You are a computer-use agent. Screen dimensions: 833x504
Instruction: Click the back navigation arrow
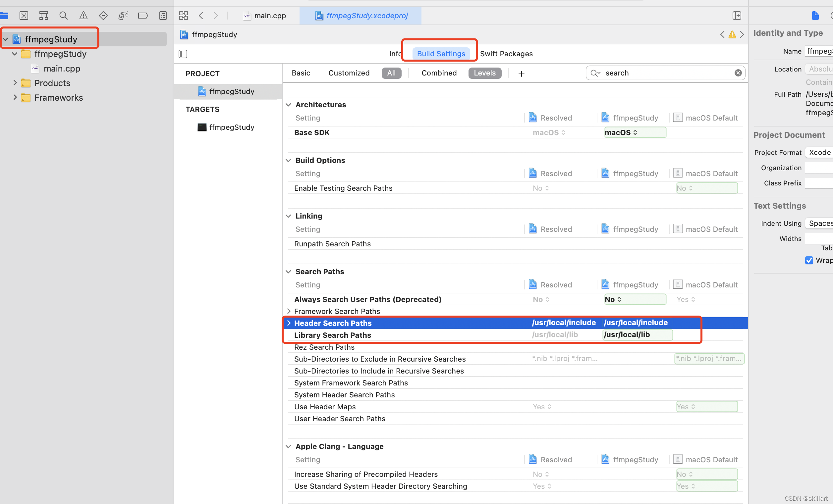(201, 16)
